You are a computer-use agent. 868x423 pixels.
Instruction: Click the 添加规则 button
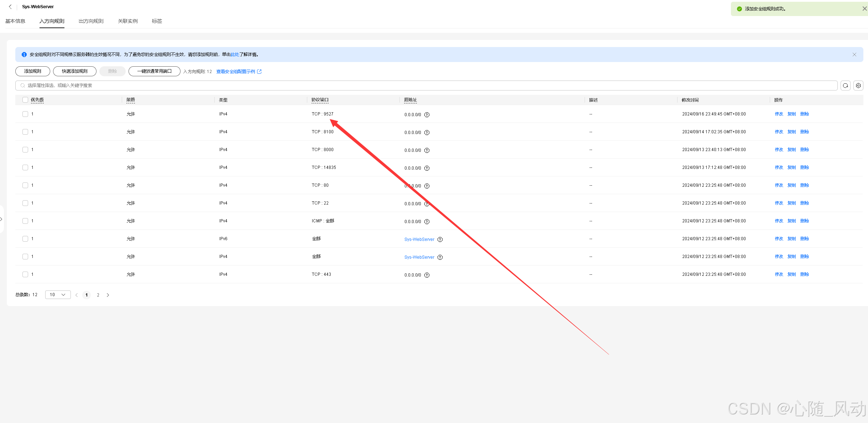32,71
